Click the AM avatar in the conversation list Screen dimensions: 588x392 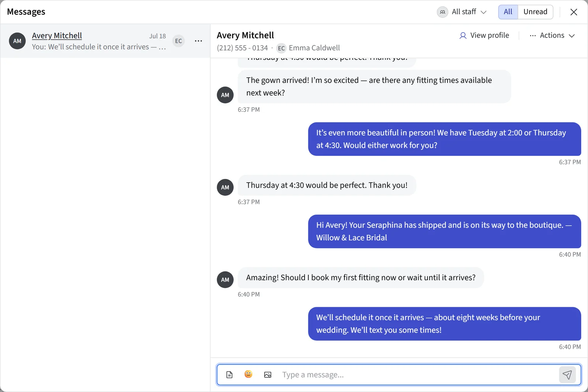pyautogui.click(x=17, y=41)
